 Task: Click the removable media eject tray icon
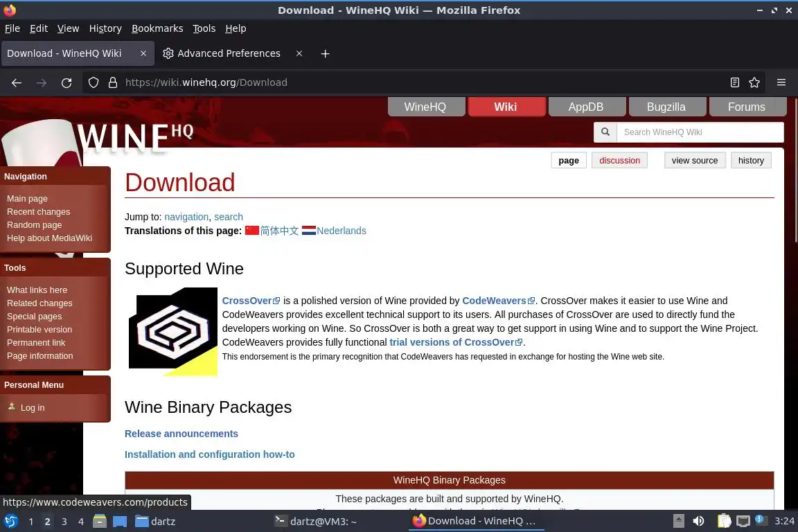coord(678,522)
